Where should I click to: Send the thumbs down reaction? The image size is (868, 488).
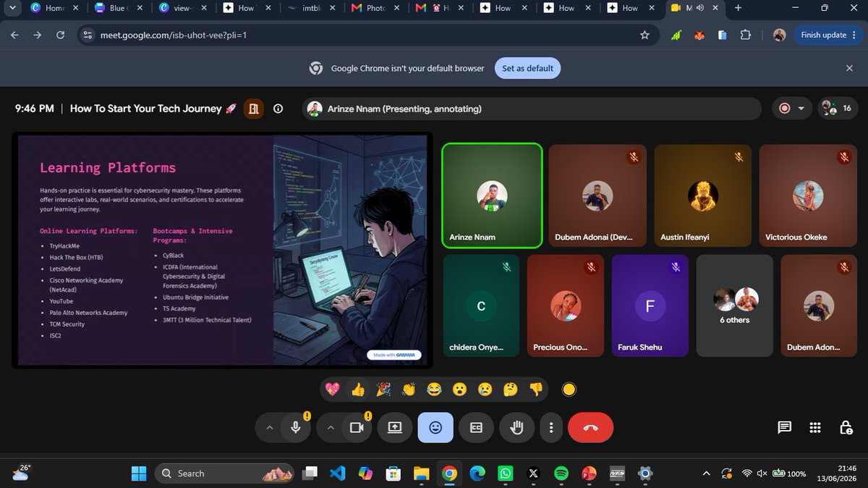point(536,390)
